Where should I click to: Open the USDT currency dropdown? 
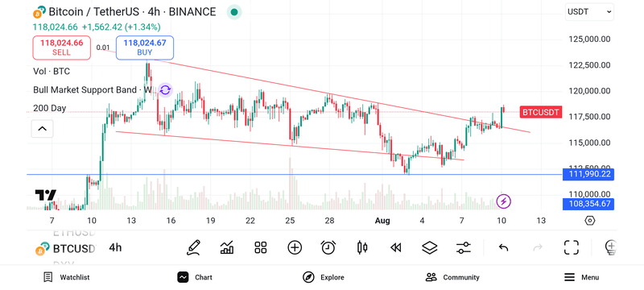pos(589,12)
